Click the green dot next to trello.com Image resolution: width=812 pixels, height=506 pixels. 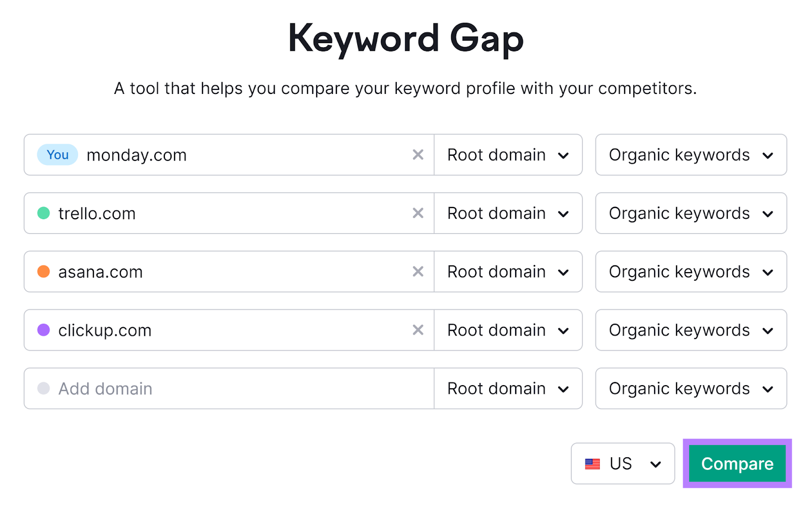tap(44, 213)
